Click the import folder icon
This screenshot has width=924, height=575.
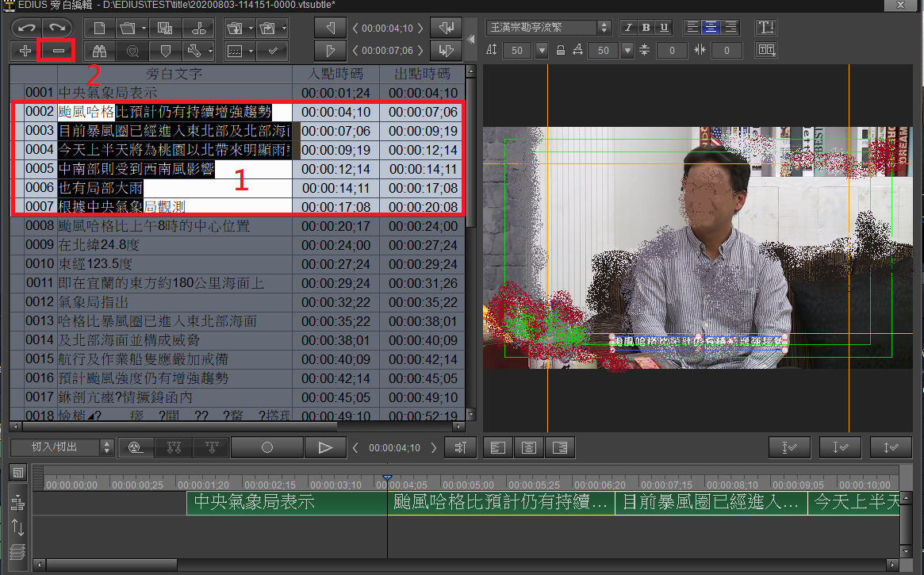pyautogui.click(x=235, y=28)
